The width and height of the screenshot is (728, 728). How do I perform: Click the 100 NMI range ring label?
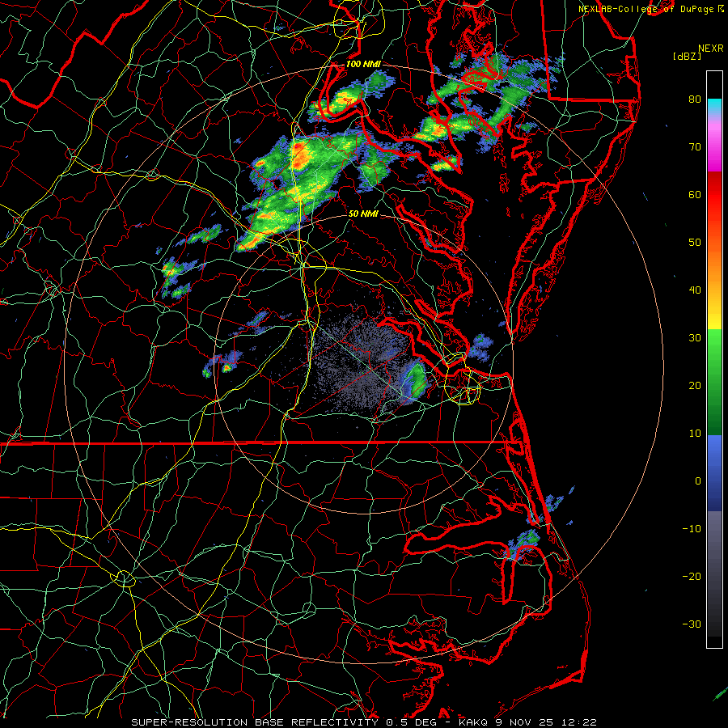(x=363, y=64)
